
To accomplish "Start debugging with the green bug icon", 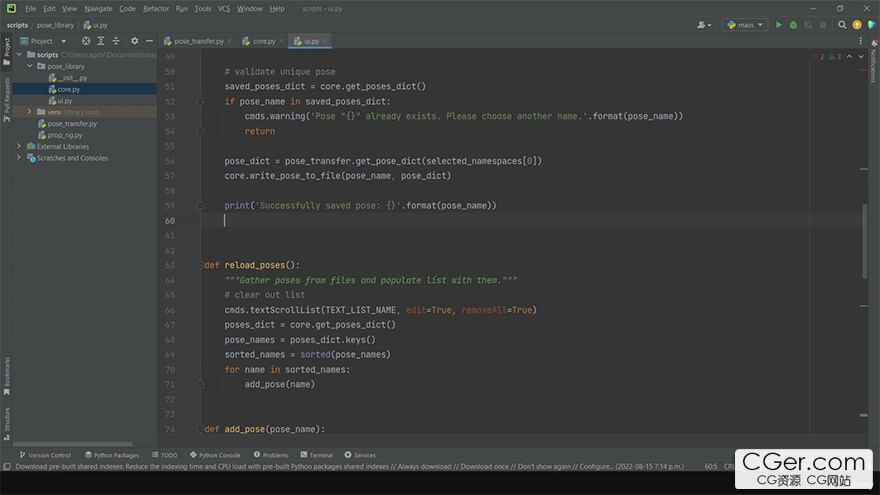I will tap(793, 25).
